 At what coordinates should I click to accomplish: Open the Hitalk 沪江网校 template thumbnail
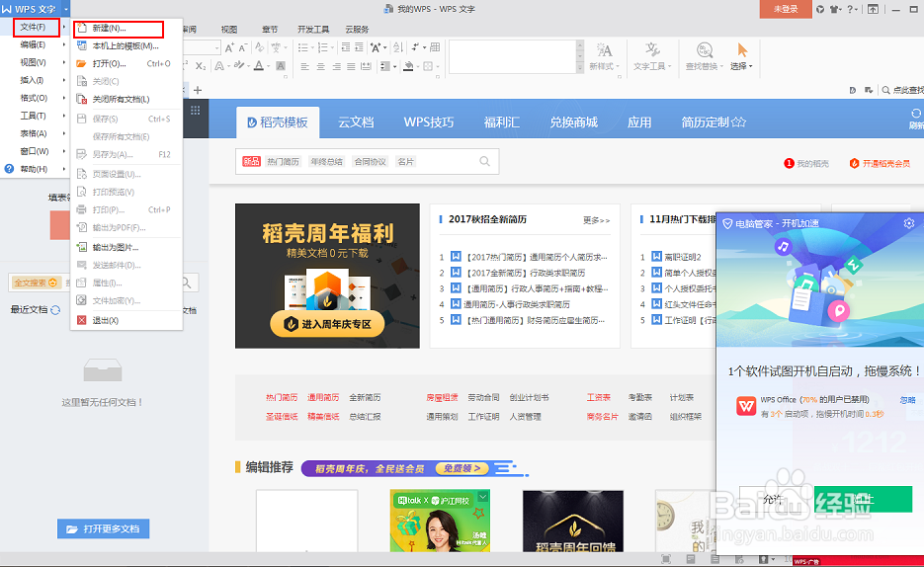coord(440,521)
